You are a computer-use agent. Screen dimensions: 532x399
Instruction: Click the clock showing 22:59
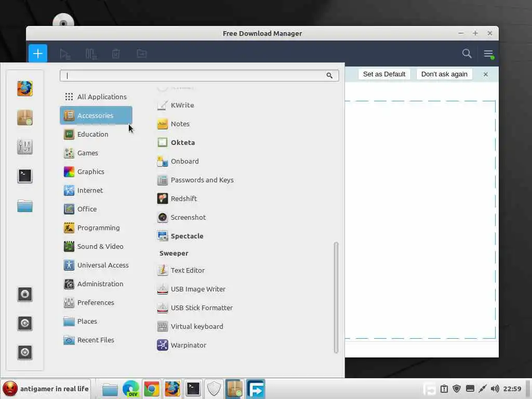click(512, 389)
